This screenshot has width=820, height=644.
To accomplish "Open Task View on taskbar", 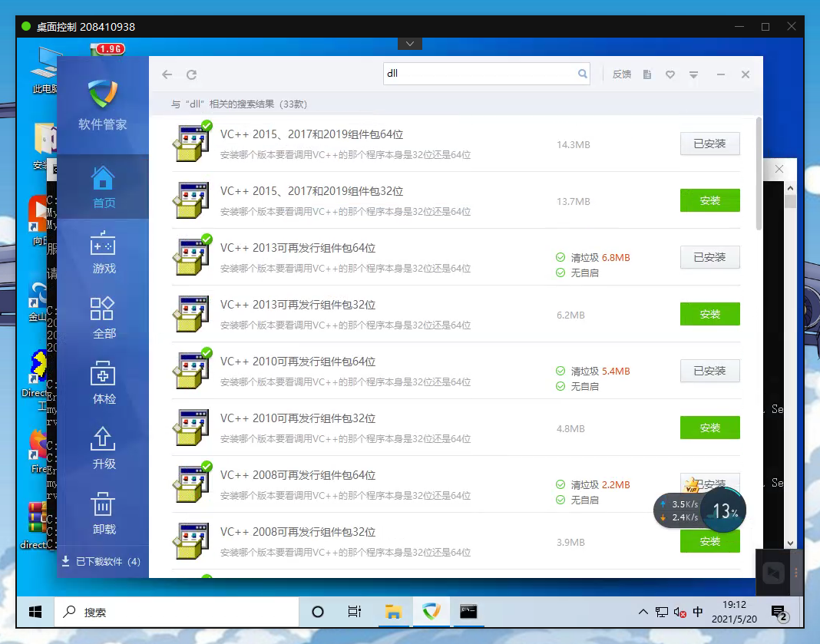I will point(354,612).
